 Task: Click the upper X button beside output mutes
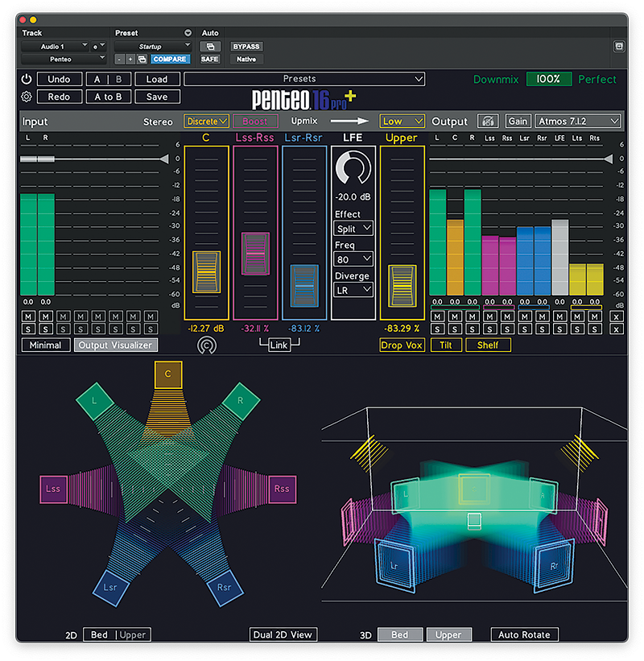(x=616, y=317)
